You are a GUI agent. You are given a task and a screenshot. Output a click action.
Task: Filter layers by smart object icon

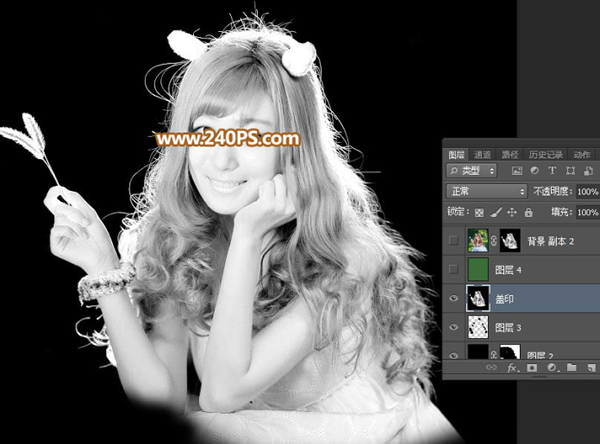pos(588,171)
